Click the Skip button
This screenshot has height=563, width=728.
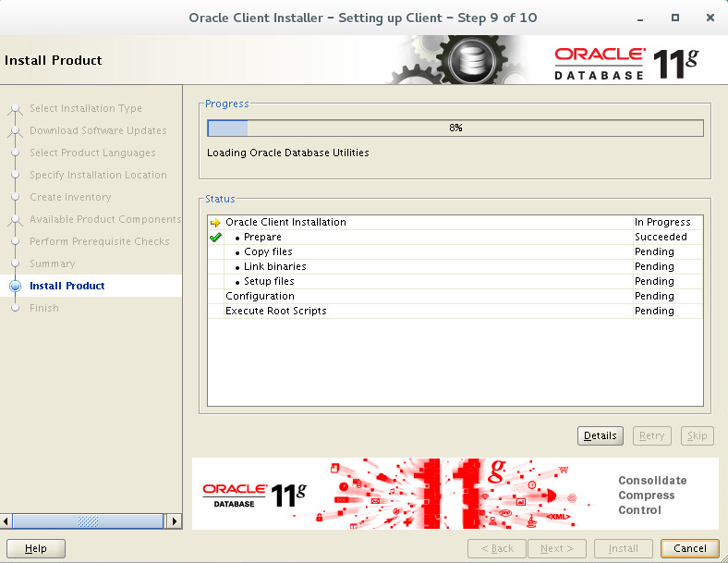697,435
